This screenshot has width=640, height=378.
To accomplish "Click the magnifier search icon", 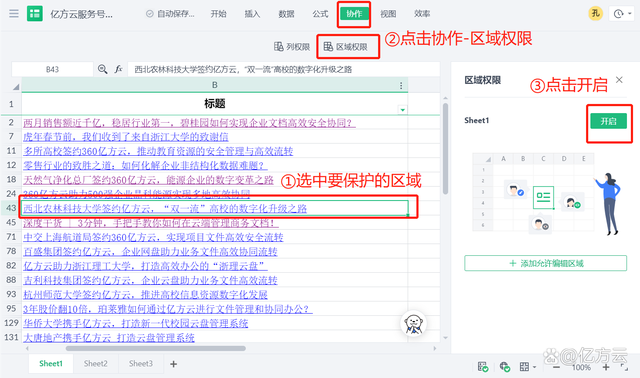I will pyautogui.click(x=102, y=69).
